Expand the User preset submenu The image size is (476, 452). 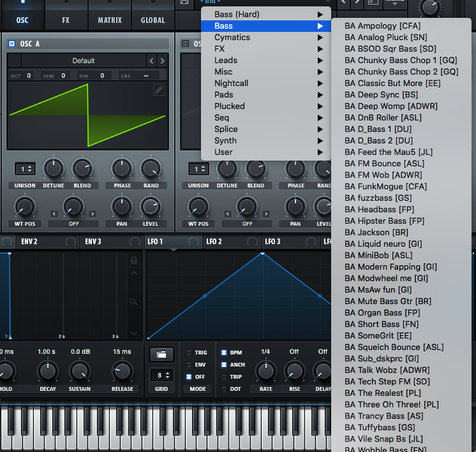pos(266,152)
